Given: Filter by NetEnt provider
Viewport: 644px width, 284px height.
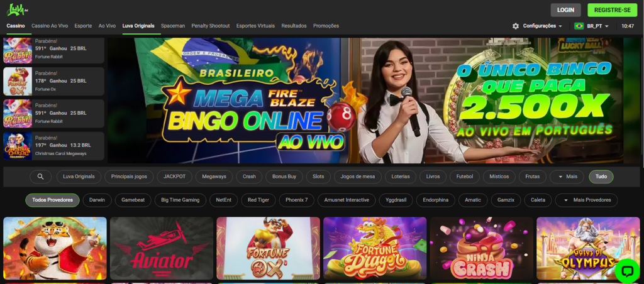Looking at the screenshot, I should pyautogui.click(x=223, y=200).
